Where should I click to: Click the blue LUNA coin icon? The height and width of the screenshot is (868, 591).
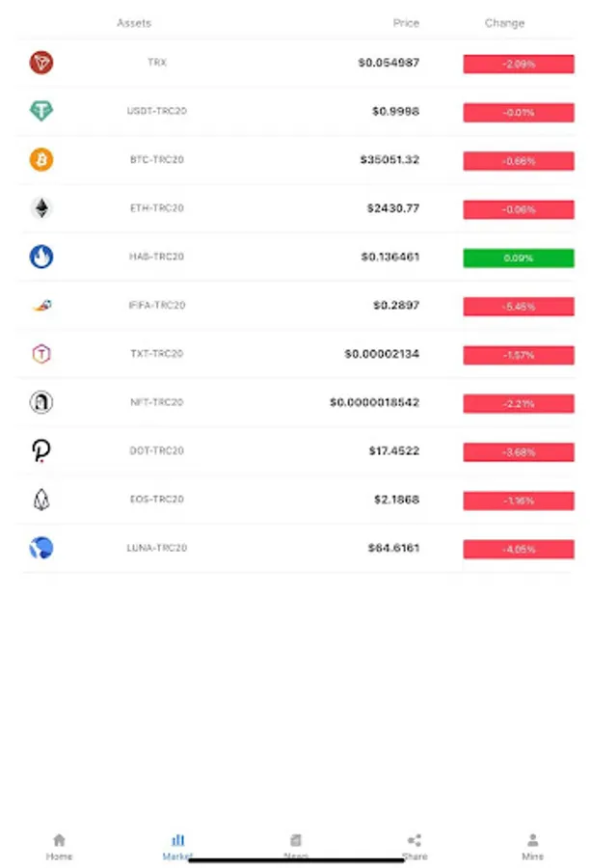click(x=41, y=548)
